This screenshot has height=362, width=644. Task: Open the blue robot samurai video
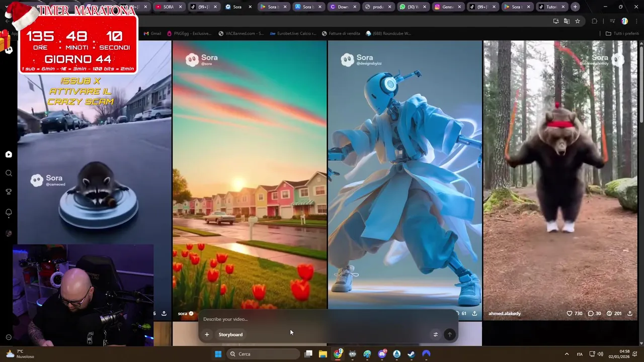pyautogui.click(x=405, y=176)
